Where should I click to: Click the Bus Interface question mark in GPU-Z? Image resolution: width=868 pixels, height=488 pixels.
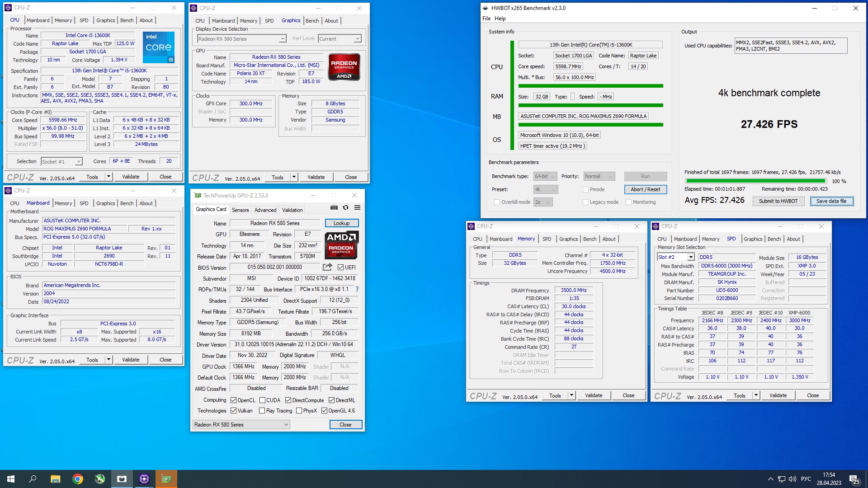click(357, 289)
